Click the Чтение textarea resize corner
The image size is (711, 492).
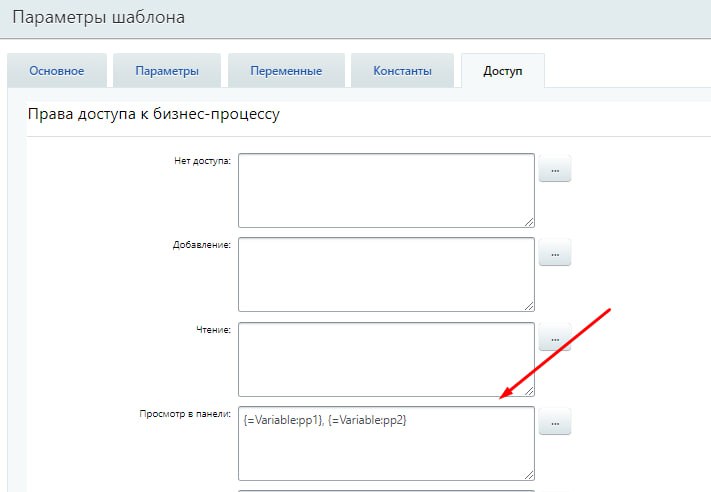529,390
